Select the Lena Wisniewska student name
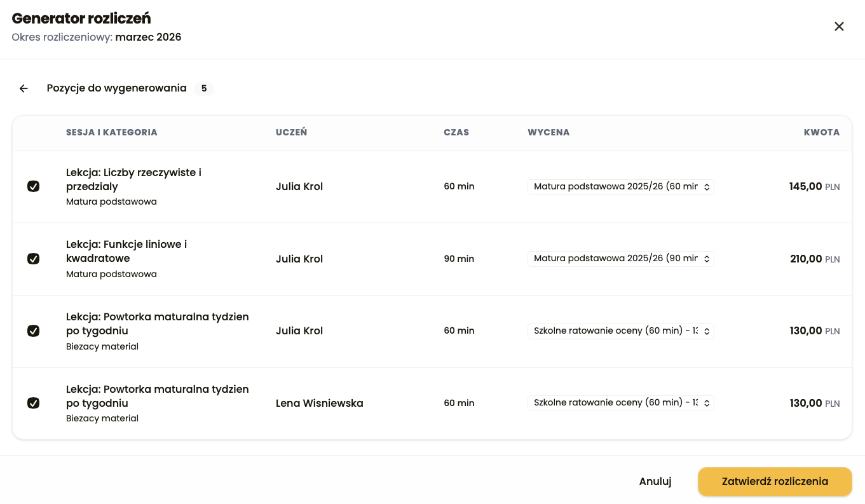This screenshot has height=504, width=865. point(319,403)
